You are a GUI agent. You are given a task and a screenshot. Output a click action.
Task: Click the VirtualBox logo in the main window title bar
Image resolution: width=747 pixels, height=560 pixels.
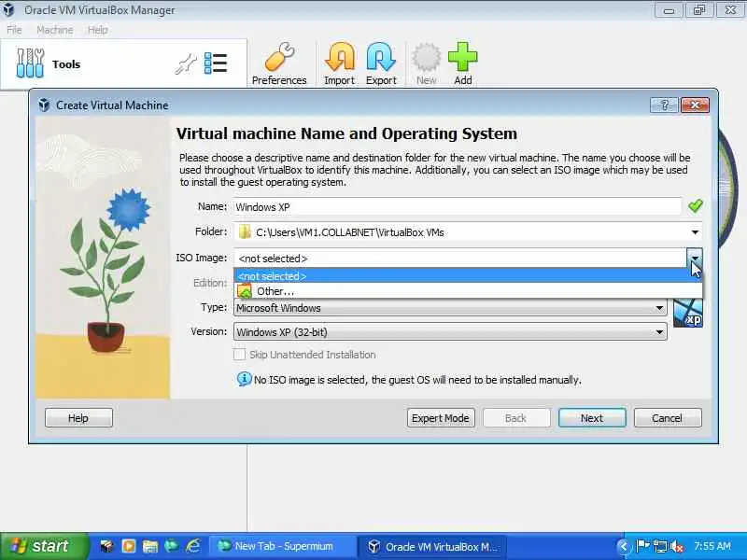click(x=8, y=9)
